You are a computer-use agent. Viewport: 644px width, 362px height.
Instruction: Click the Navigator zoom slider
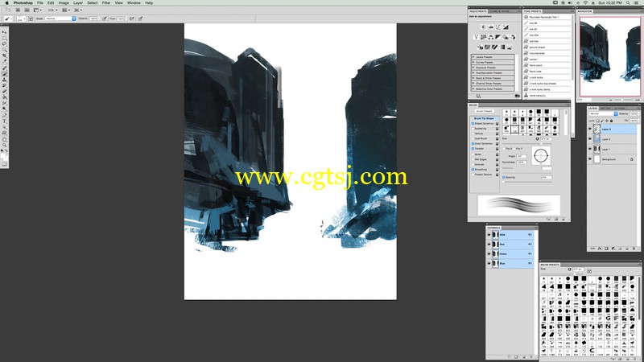tap(622, 100)
